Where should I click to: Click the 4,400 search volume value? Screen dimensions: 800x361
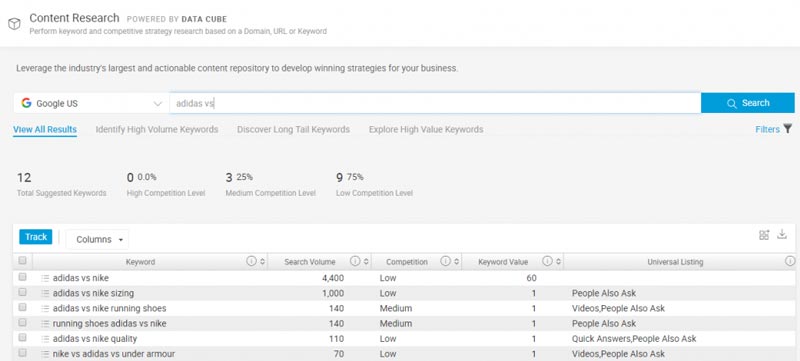[x=333, y=278]
